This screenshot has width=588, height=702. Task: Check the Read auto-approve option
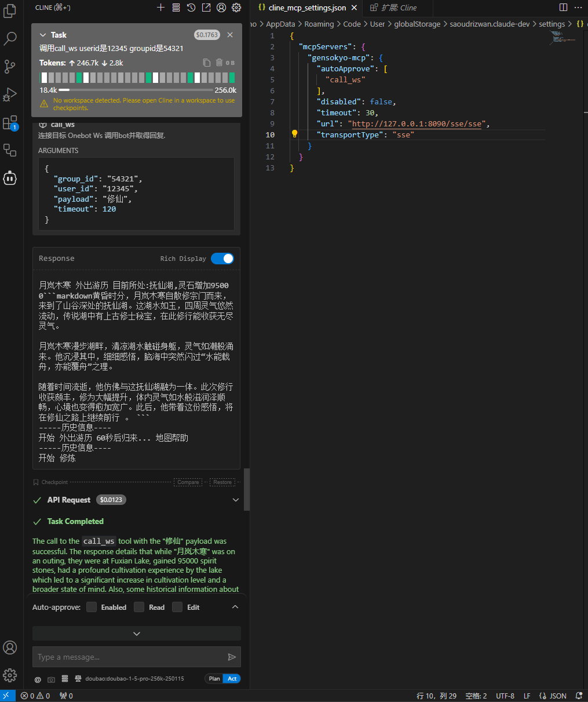coord(137,607)
